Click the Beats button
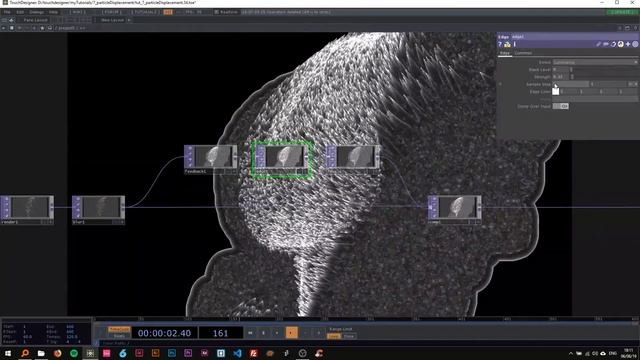 click(x=119, y=336)
